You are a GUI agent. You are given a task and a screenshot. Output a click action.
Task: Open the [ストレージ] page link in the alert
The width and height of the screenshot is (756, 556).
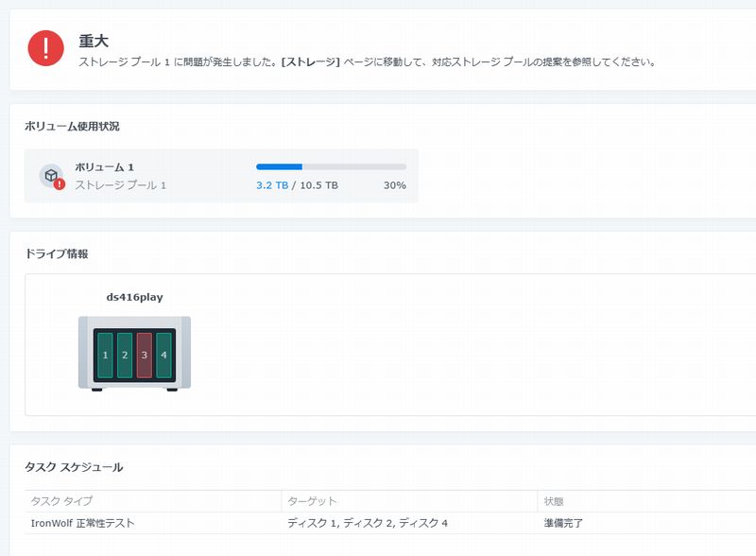(311, 61)
